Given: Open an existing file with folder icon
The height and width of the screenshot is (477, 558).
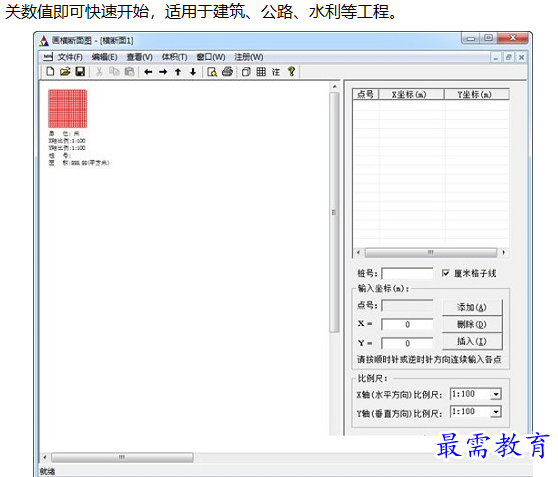Looking at the screenshot, I should 65,72.
